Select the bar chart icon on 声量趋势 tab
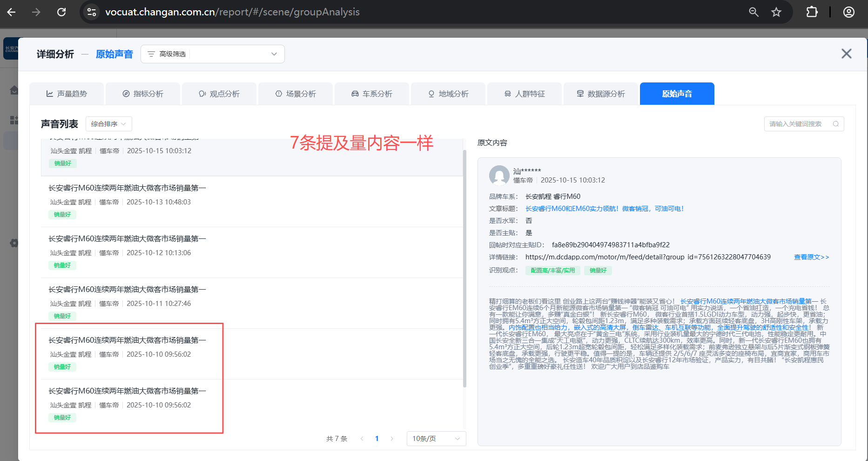Viewport: 868px width, 461px height. click(x=50, y=94)
